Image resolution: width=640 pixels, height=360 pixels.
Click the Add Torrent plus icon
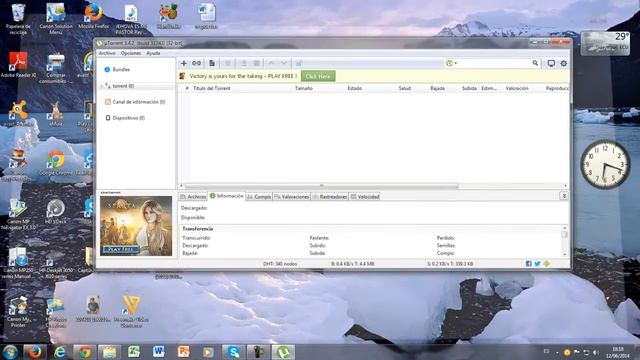click(x=184, y=63)
